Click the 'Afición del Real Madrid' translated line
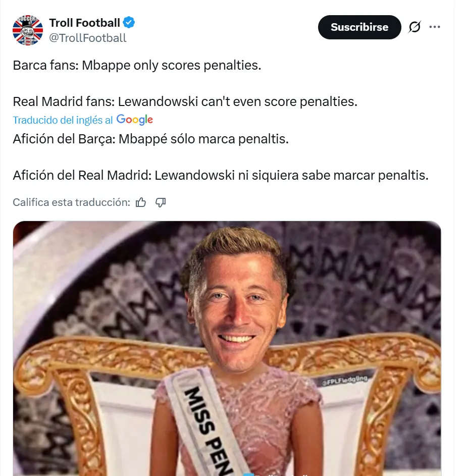Viewport: 464px width, 476px height. 221,176
